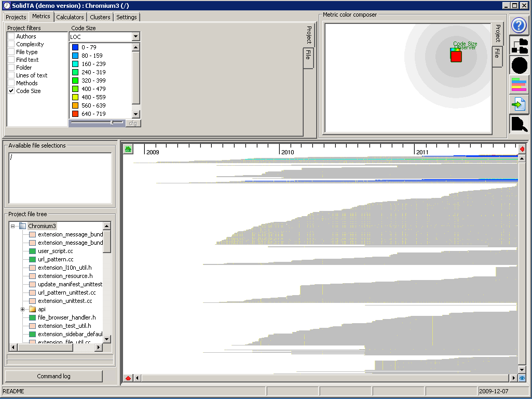Viewport: 532px width, 399px height.
Task: Switch to the Calculators tab
Action: pos(70,17)
